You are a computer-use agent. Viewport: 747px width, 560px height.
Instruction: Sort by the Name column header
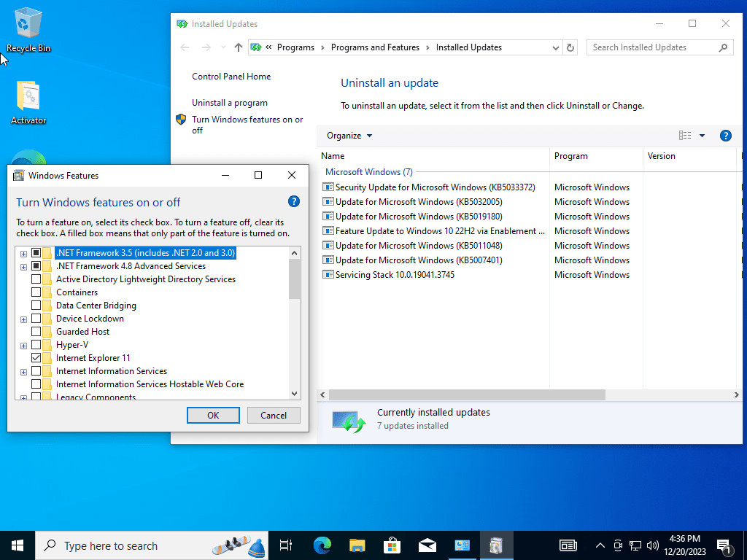[433, 156]
